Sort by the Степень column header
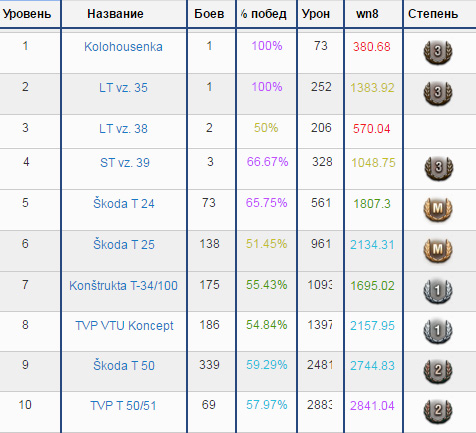The height and width of the screenshot is (433, 476). (433, 14)
